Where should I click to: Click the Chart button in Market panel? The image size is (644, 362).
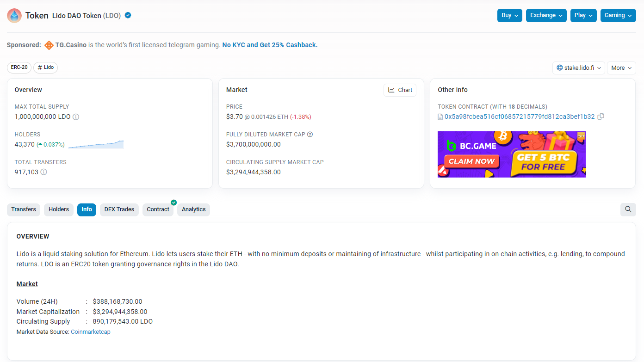[x=400, y=90]
